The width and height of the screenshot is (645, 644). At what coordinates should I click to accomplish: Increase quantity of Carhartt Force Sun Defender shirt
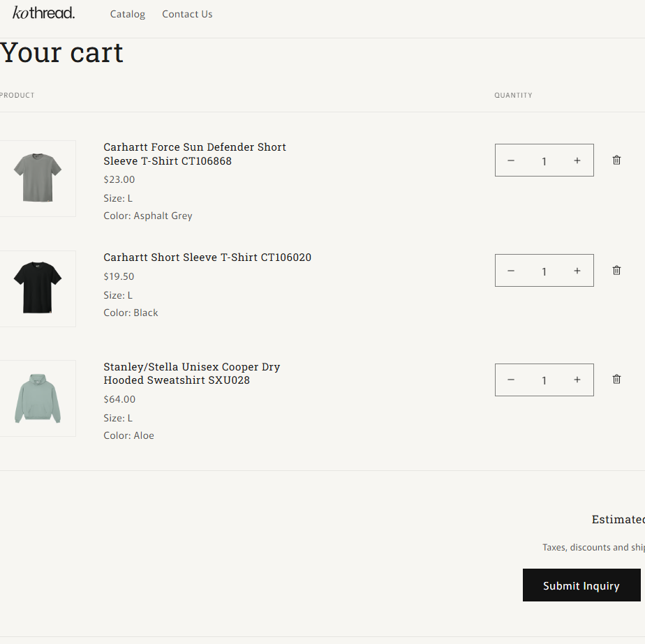pyautogui.click(x=577, y=160)
